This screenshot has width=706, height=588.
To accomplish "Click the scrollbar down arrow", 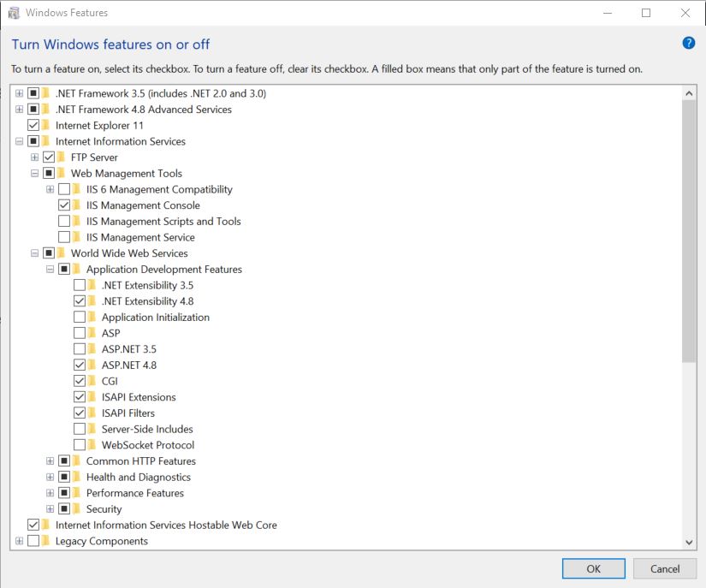I will click(x=690, y=542).
